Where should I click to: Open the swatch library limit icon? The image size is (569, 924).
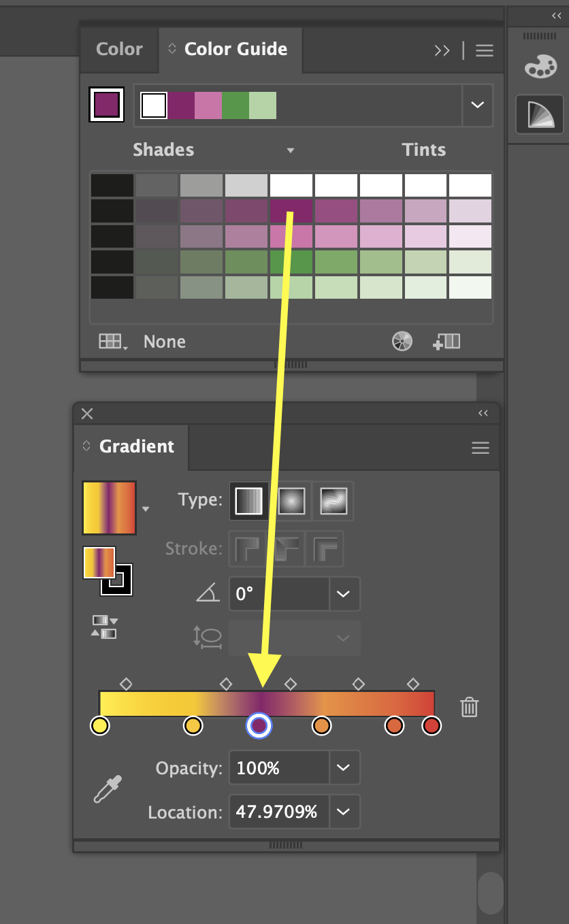click(x=112, y=342)
